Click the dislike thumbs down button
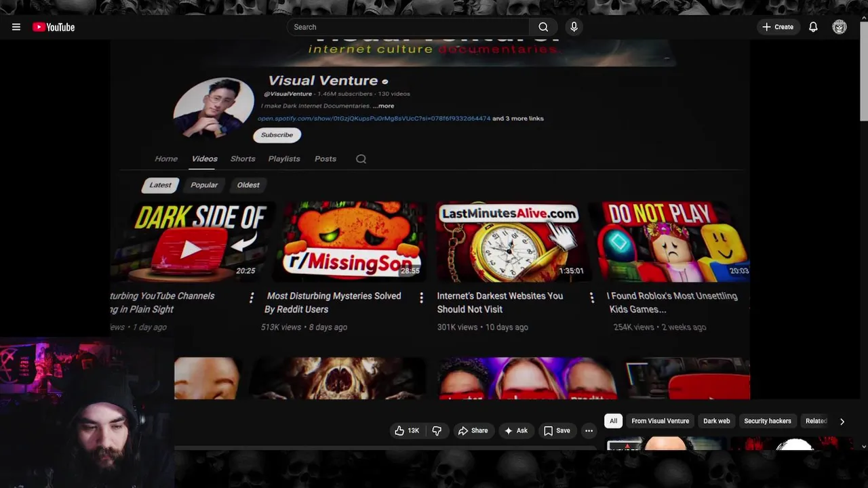 click(x=437, y=430)
